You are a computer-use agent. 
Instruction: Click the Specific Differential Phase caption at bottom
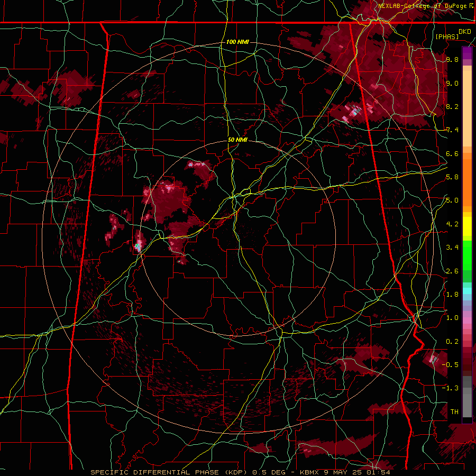pos(240,472)
